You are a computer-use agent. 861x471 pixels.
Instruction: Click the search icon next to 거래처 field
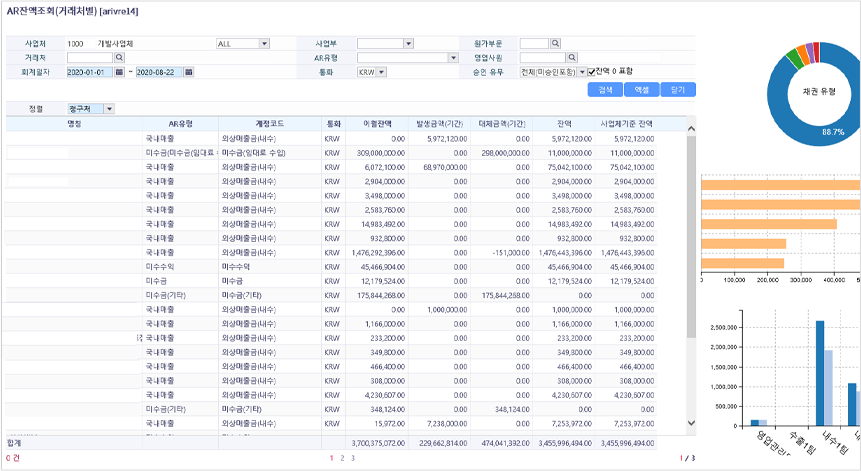119,58
